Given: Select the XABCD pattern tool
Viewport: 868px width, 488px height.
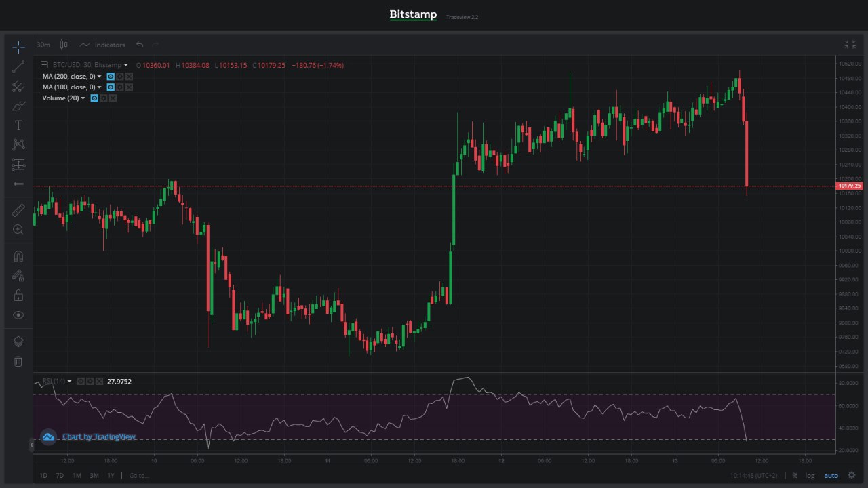Looking at the screenshot, I should point(18,144).
